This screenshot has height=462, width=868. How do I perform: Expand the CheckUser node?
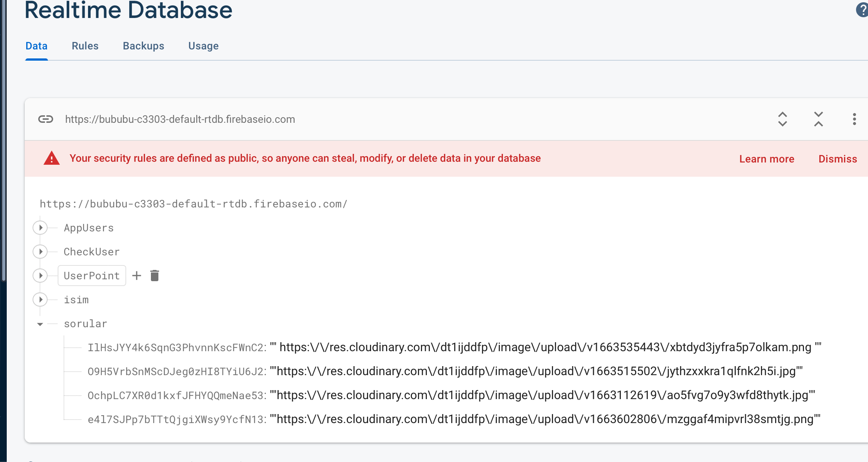(40, 252)
